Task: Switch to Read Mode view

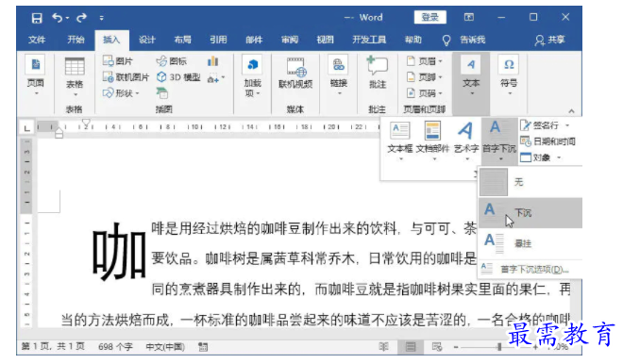Action: click(x=383, y=347)
